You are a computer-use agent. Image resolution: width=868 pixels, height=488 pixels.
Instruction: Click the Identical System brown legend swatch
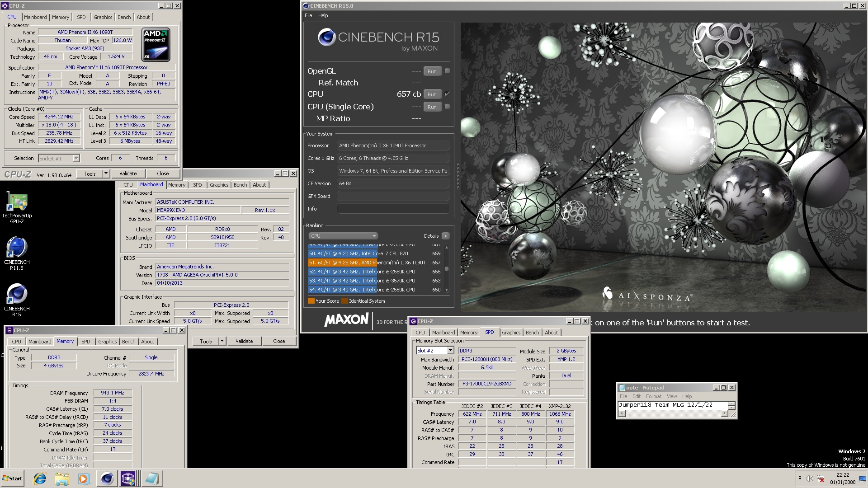click(344, 301)
